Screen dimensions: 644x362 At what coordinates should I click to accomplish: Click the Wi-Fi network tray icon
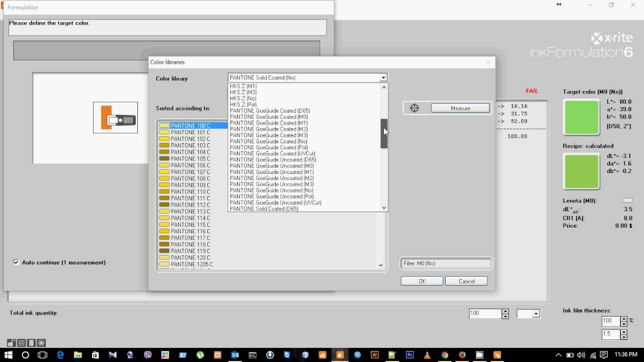click(593, 355)
